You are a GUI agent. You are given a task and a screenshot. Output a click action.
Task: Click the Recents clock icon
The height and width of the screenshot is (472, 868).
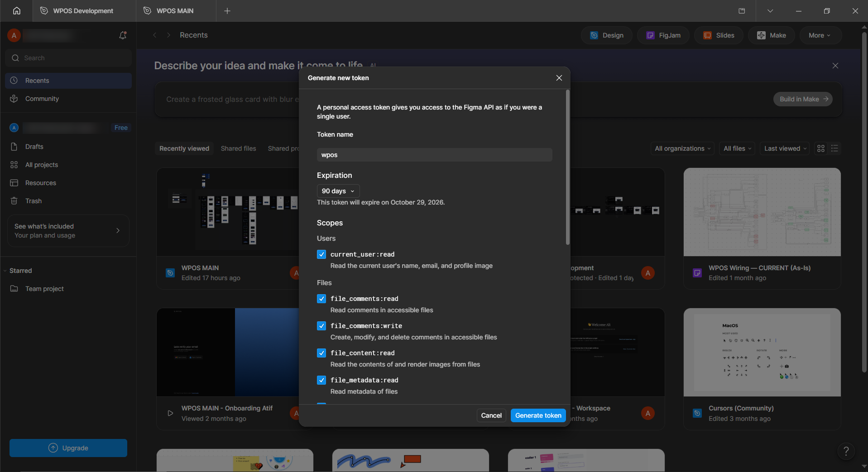14,81
